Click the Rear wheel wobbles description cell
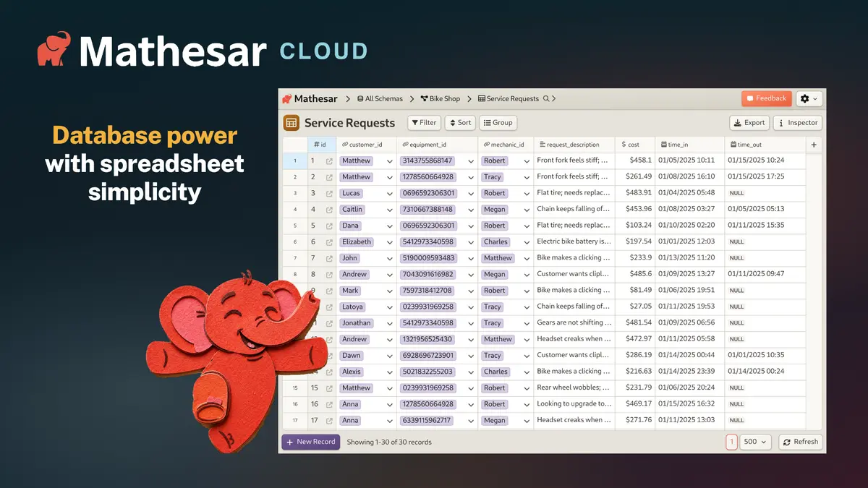The image size is (868, 488). [574, 388]
